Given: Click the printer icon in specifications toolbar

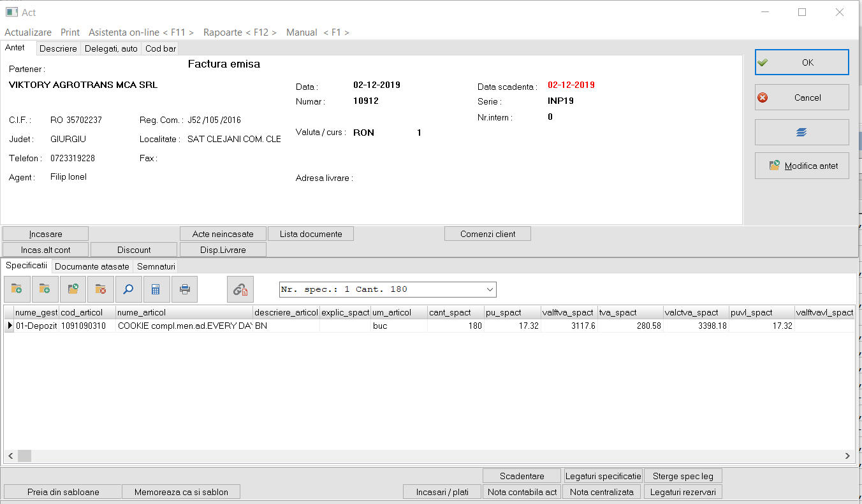Looking at the screenshot, I should point(184,289).
